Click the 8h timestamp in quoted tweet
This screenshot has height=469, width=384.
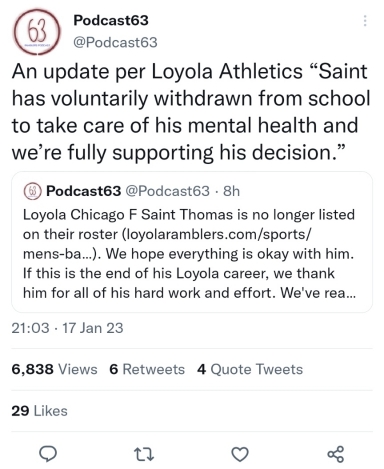pyautogui.click(x=231, y=191)
